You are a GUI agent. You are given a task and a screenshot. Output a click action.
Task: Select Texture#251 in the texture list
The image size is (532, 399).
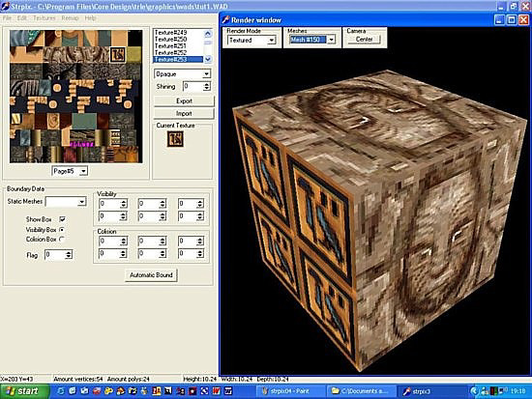[x=178, y=46]
